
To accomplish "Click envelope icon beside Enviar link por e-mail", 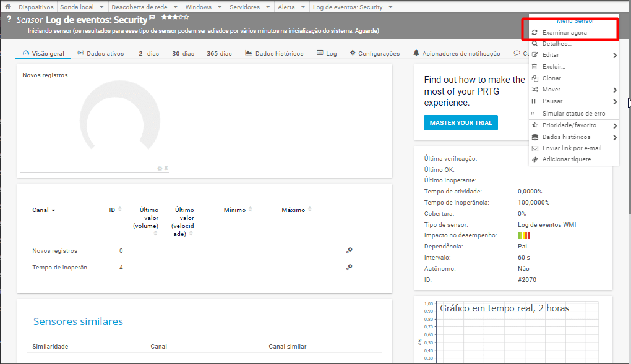I will click(x=535, y=148).
